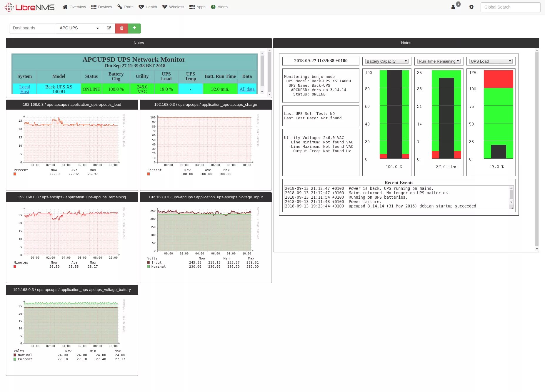Click the left Notes widget header
This screenshot has height=392, width=545.
[x=139, y=43]
